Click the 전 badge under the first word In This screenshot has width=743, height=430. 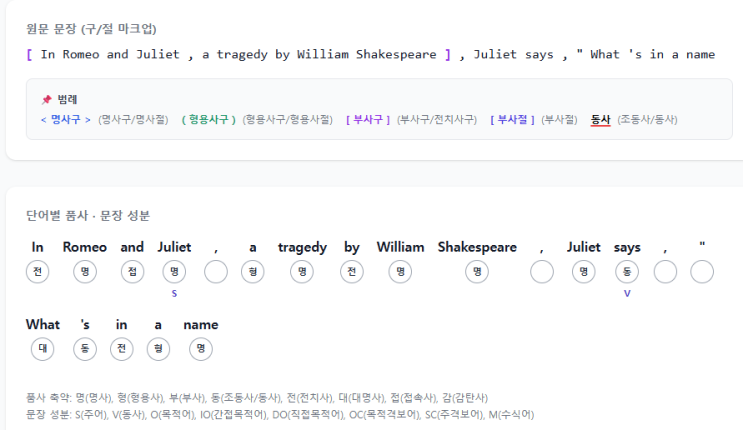(37, 271)
